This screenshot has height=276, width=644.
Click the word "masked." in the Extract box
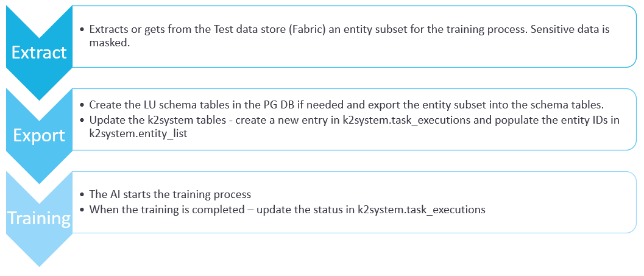[x=110, y=44]
